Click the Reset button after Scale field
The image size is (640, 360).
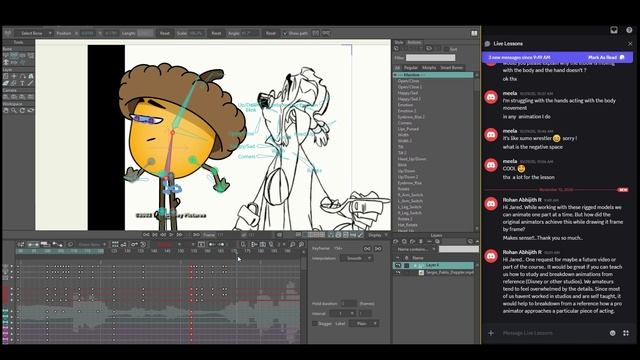point(216,33)
